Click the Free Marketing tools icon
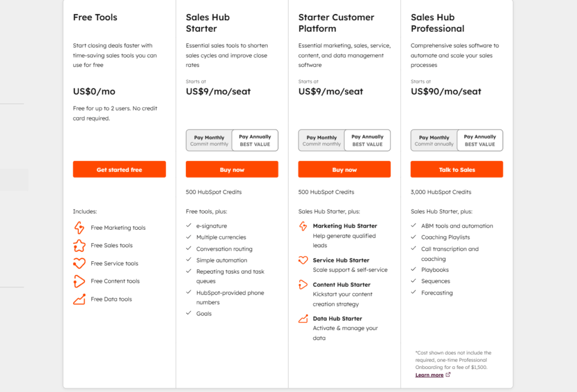 pos(79,228)
